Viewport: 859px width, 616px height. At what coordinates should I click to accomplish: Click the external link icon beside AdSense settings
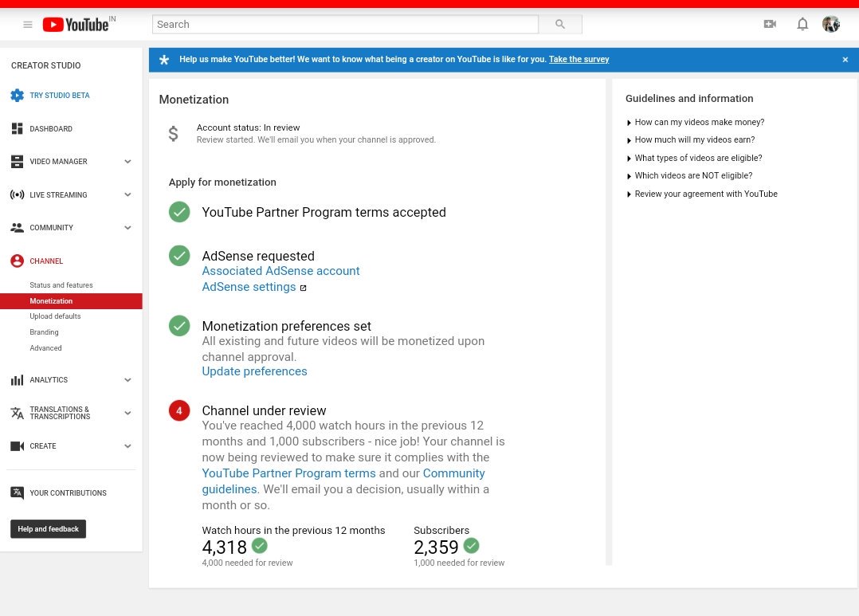(x=303, y=288)
